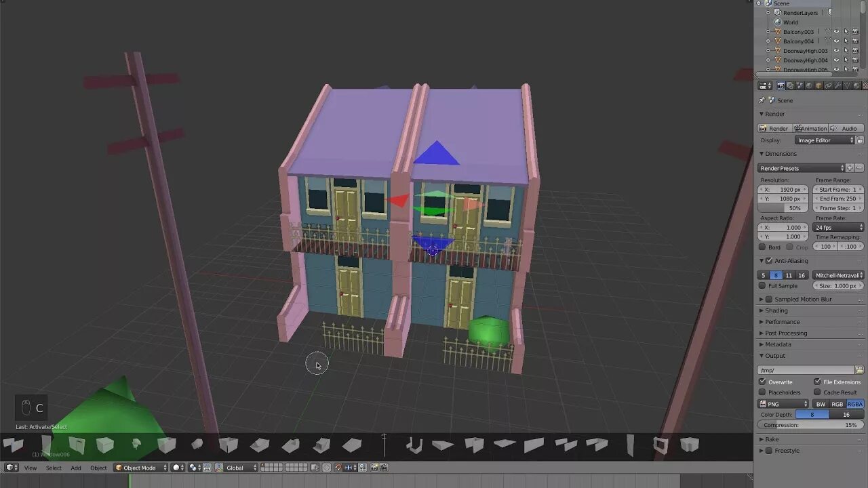This screenshot has width=868, height=488.
Task: Click the square frame asset thumbnail
Action: pyautogui.click(x=660, y=445)
